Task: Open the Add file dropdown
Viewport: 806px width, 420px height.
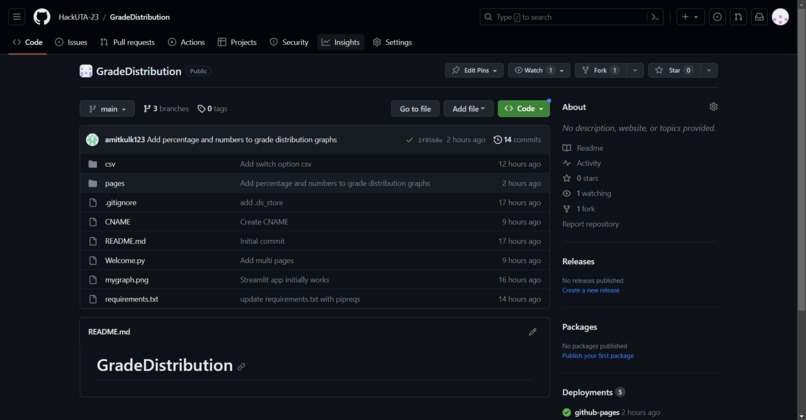Action: tap(468, 108)
